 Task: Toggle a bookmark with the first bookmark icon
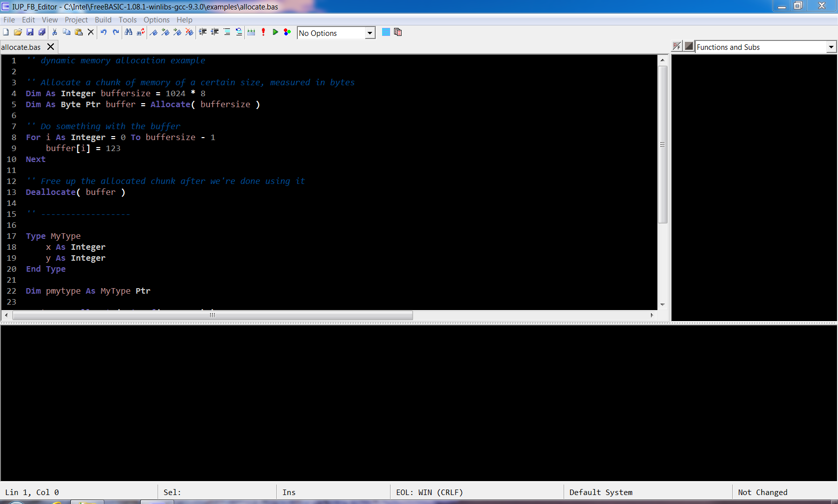click(154, 32)
